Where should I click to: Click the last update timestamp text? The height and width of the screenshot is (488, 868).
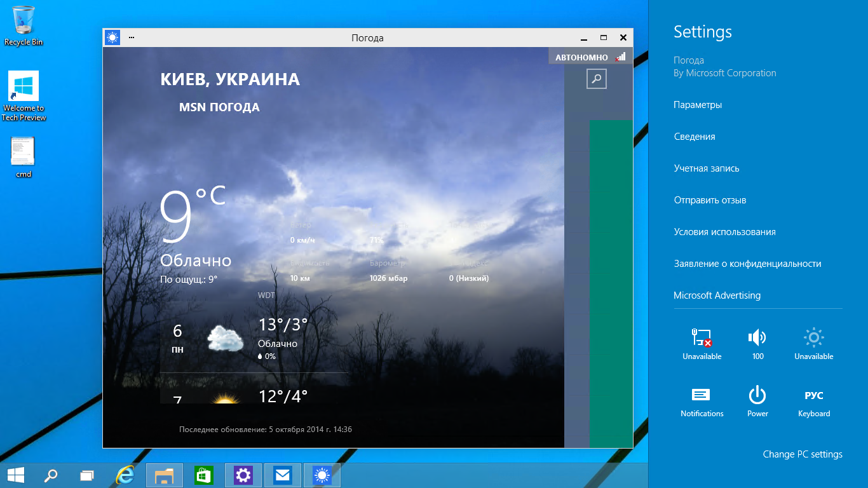(x=266, y=430)
